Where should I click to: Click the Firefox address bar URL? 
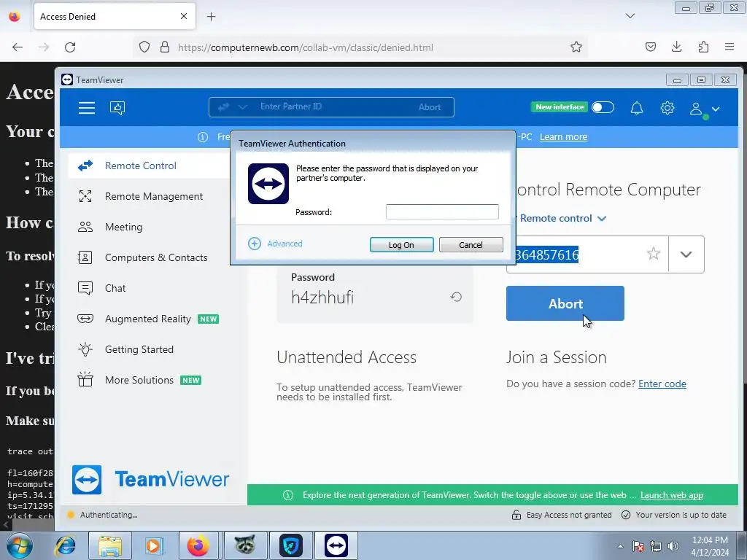306,47
